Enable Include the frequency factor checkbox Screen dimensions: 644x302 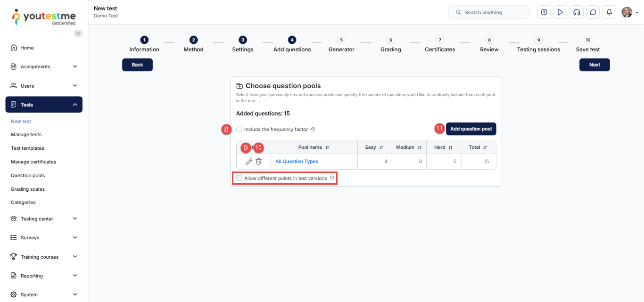tap(239, 129)
